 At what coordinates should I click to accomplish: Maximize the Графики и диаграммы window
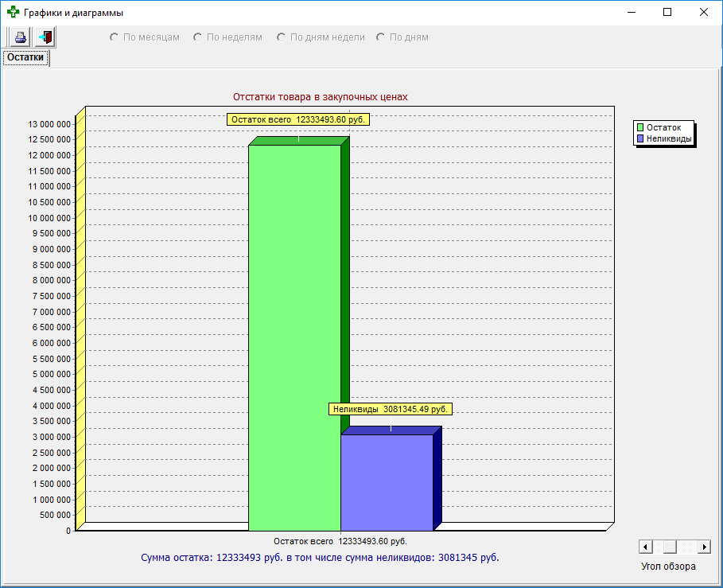point(667,13)
